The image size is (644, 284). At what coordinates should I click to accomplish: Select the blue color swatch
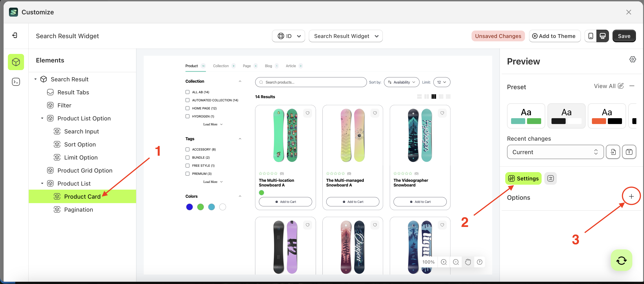click(x=190, y=207)
